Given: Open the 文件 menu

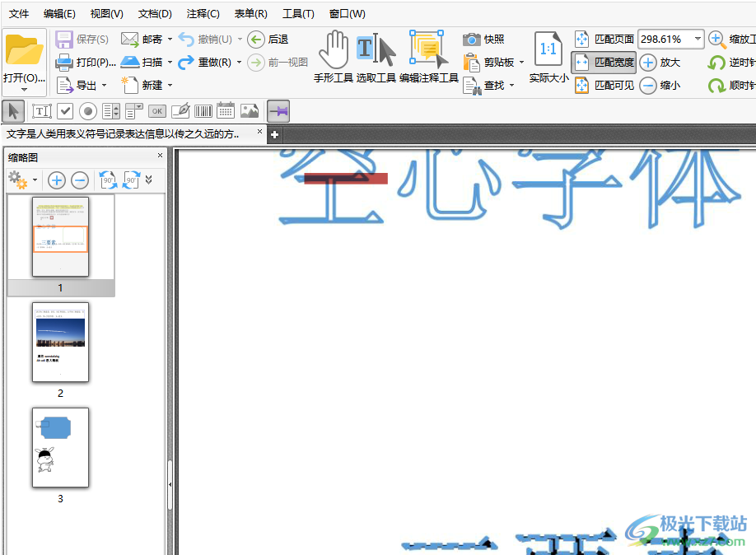Looking at the screenshot, I should click(19, 13).
